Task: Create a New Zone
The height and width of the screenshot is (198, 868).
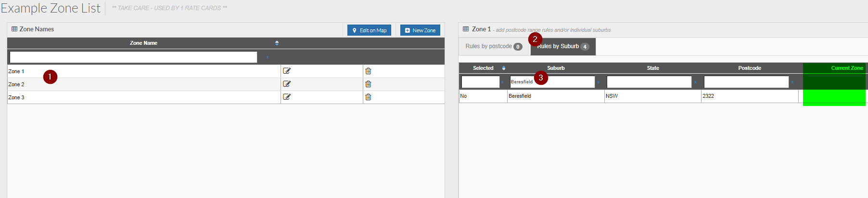Action: 420,30
